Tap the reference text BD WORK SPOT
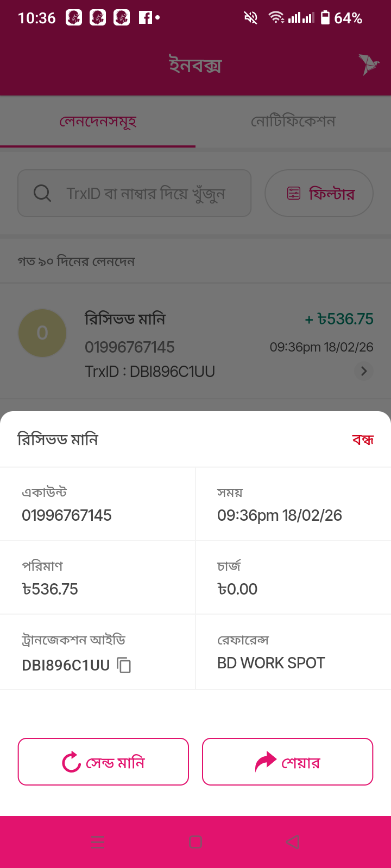Viewport: 391px width, 868px height. 271,663
